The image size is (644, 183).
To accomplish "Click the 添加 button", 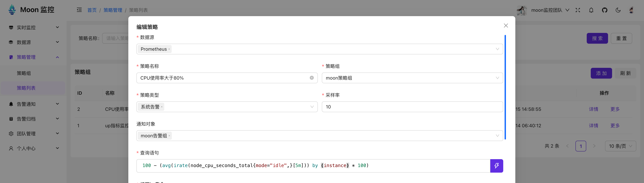I will (x=601, y=73).
